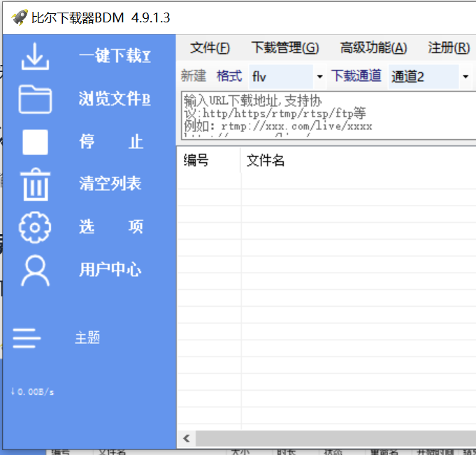Screen dimensions: 476x455
Task: Click the 0.00B/s download speed indicator
Action: pyautogui.click(x=32, y=391)
